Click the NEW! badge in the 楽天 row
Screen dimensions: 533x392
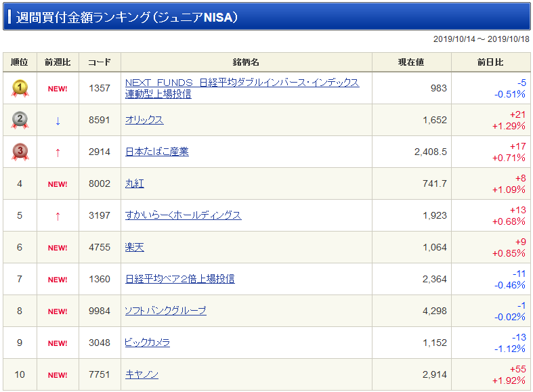[x=58, y=248]
